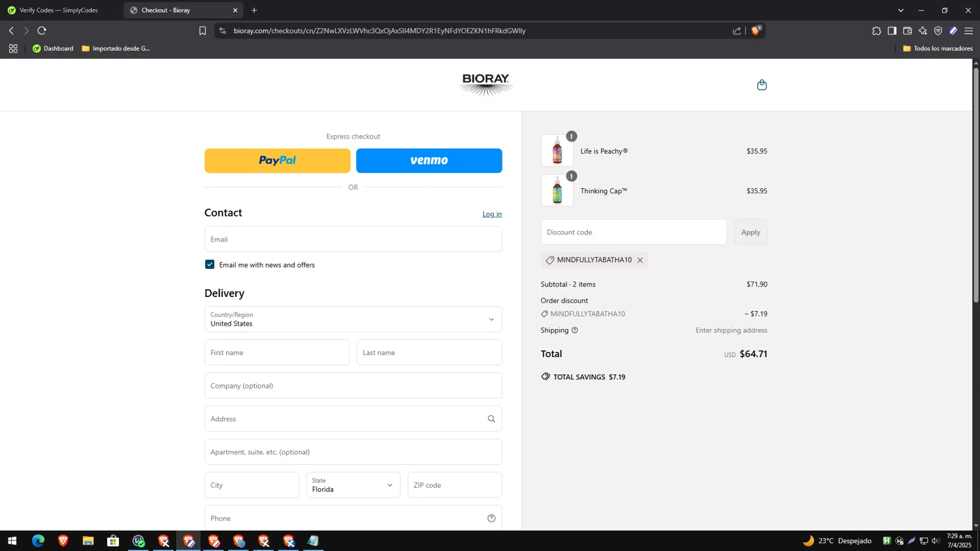Open Importado desde G... bookmarks folder
The width and height of the screenshot is (980, 551).
116,48
